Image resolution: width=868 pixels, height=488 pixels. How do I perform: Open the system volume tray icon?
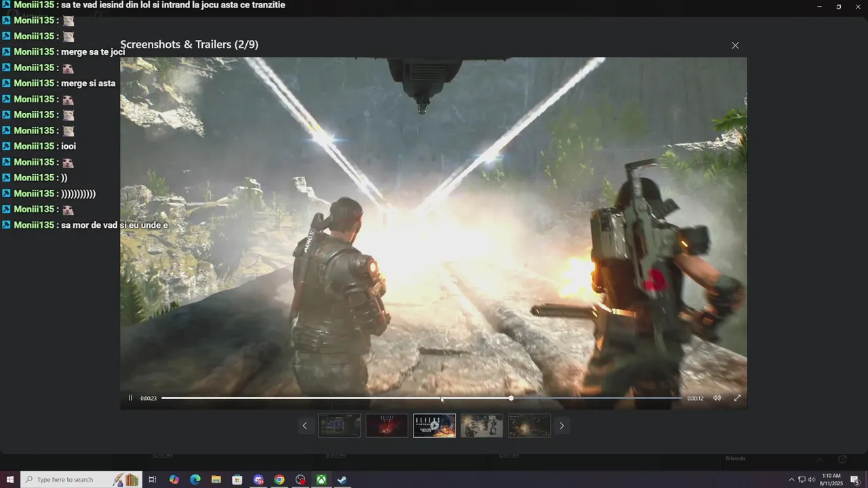(x=812, y=480)
